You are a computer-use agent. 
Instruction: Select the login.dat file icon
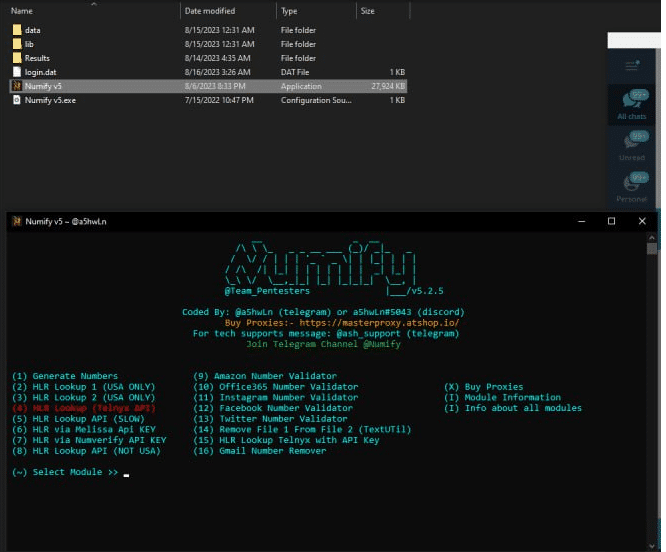pyautogui.click(x=17, y=72)
